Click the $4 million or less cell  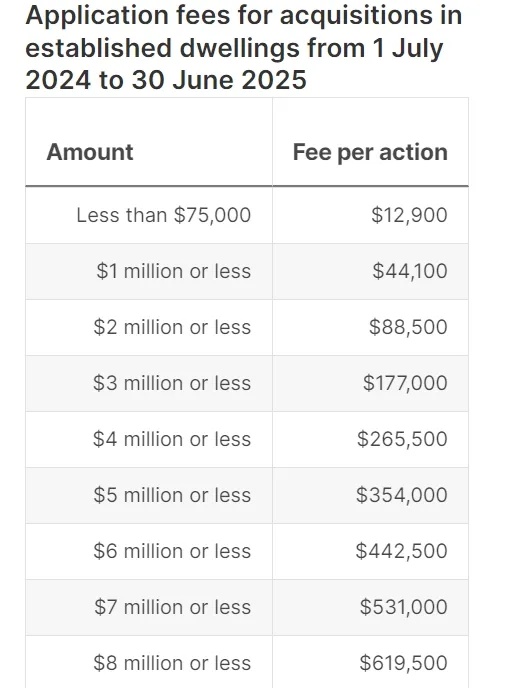149,439
